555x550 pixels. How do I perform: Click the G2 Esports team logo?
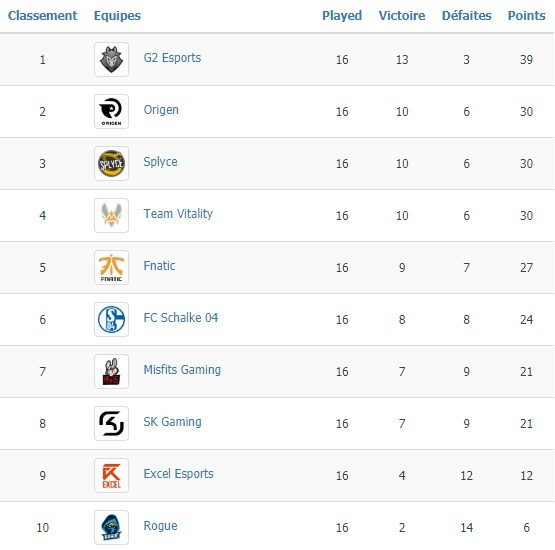[111, 59]
